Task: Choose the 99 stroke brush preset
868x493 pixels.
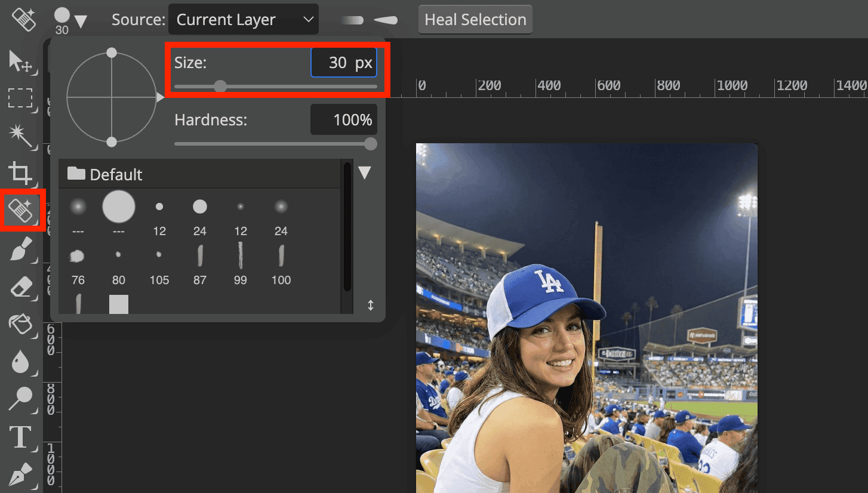Action: click(x=241, y=255)
